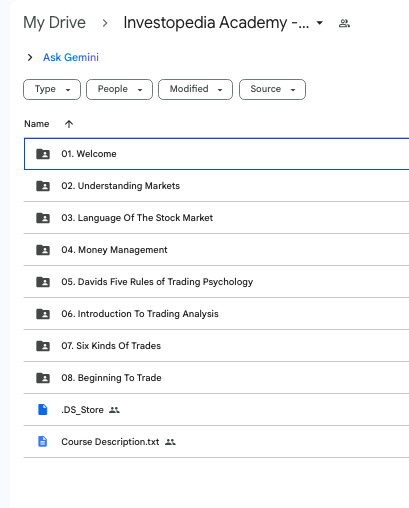
Task: Select the .DS_Store file name
Action: (82, 410)
